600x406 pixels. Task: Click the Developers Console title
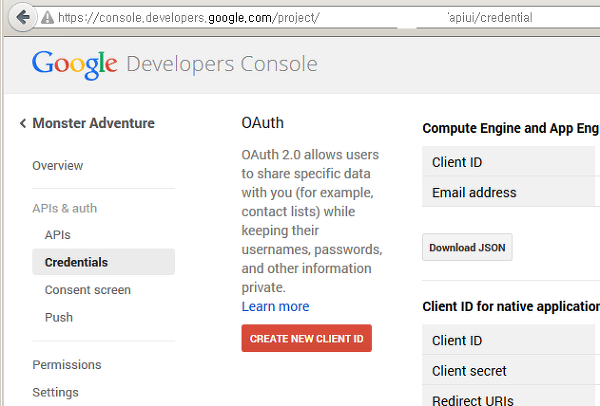(x=222, y=64)
